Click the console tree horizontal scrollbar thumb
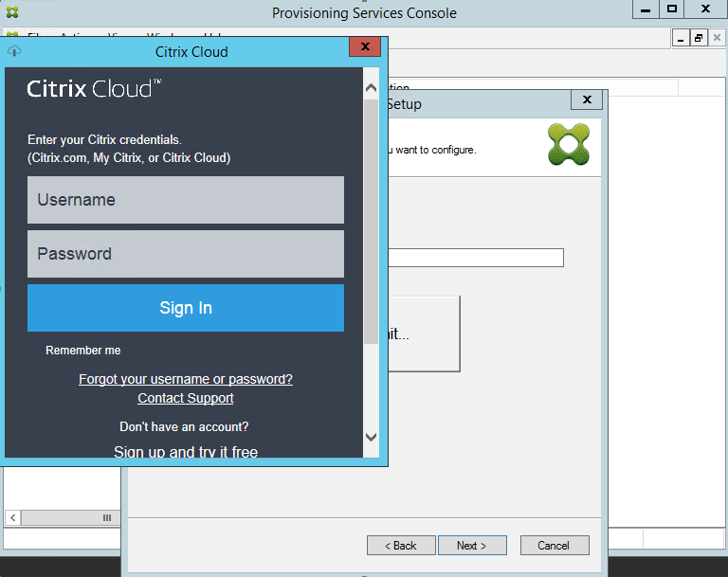This screenshot has height=577, width=728. coord(70,517)
